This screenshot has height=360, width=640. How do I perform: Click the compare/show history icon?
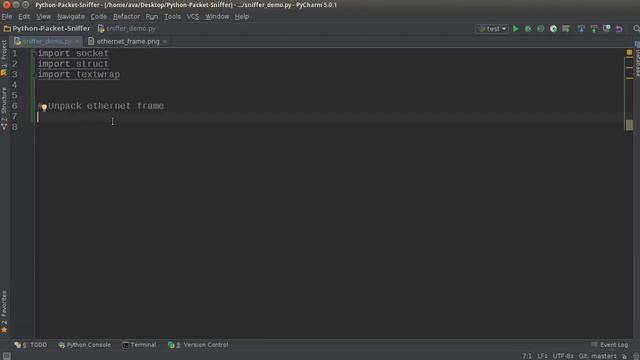point(607,29)
